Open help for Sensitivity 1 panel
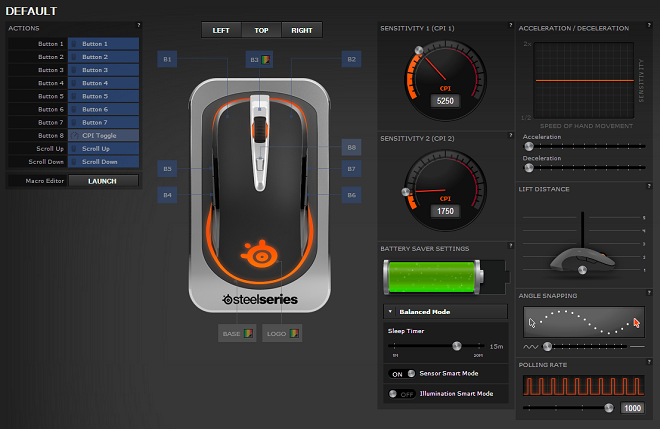The image size is (660, 429). pos(511,25)
